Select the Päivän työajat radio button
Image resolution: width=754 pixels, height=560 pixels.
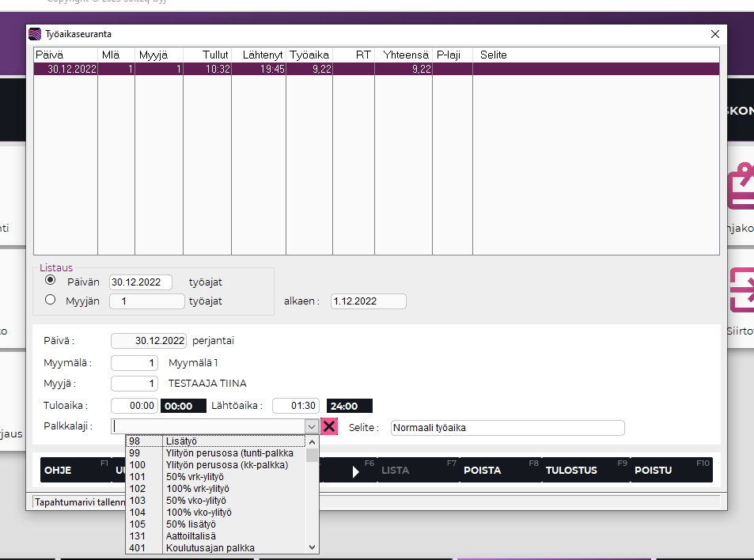[51, 280]
